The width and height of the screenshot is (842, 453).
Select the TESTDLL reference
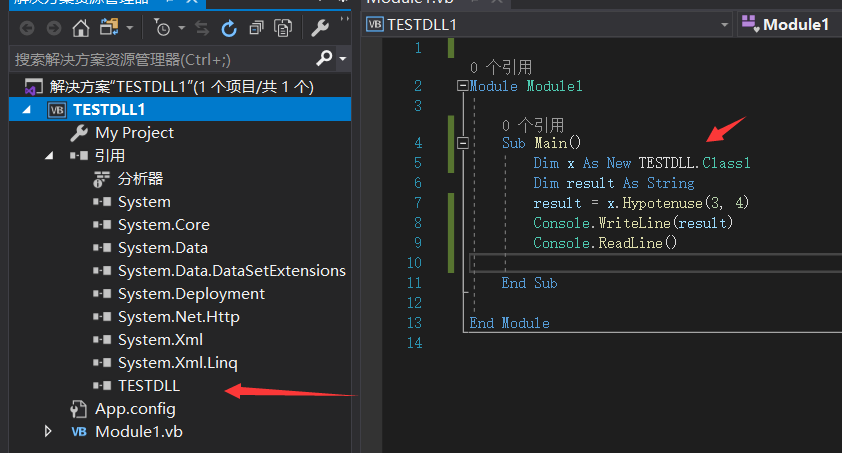[148, 386]
